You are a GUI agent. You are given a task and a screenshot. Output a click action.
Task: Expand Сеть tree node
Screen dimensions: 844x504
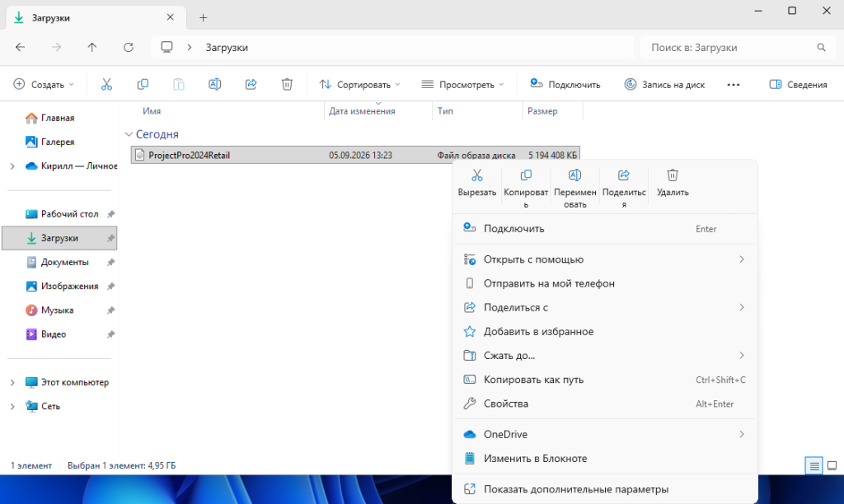(12, 407)
